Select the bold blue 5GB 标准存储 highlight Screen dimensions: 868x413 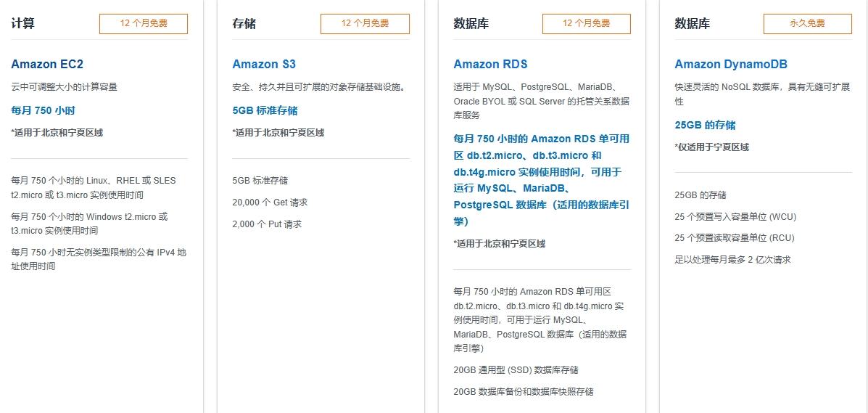[265, 110]
